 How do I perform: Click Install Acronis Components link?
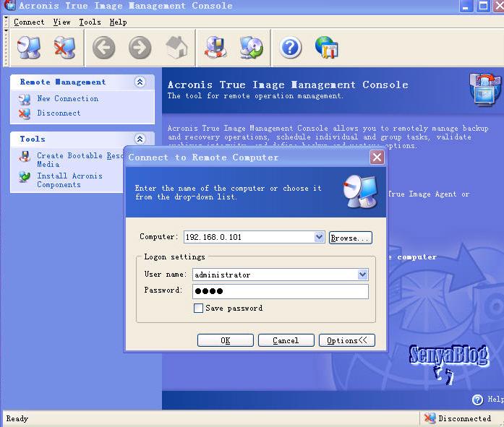coord(69,180)
